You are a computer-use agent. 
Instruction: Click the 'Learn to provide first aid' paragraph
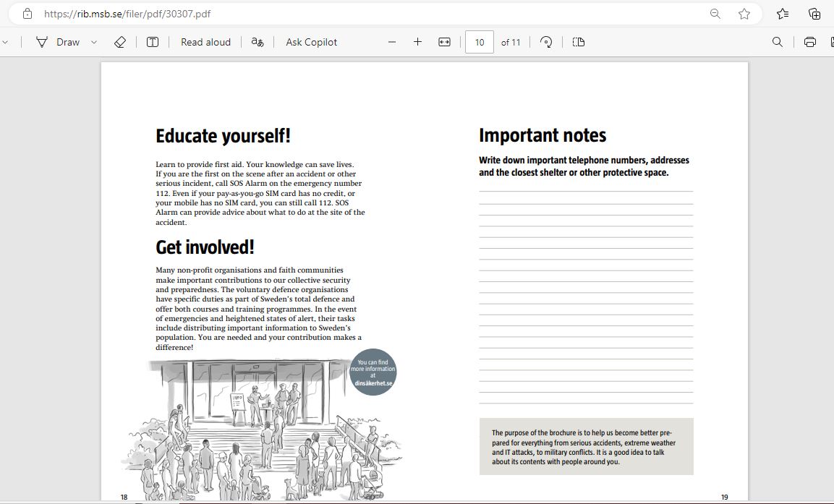point(260,194)
